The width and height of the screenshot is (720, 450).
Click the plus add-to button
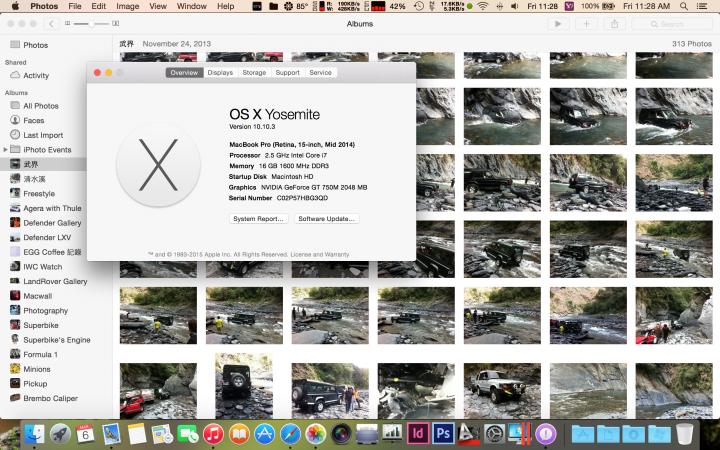tap(586, 24)
